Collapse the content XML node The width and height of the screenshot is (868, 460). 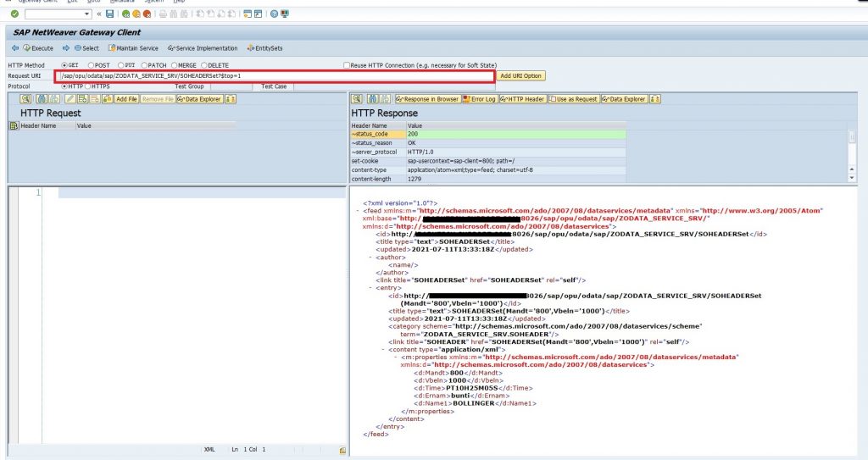pyautogui.click(x=383, y=350)
